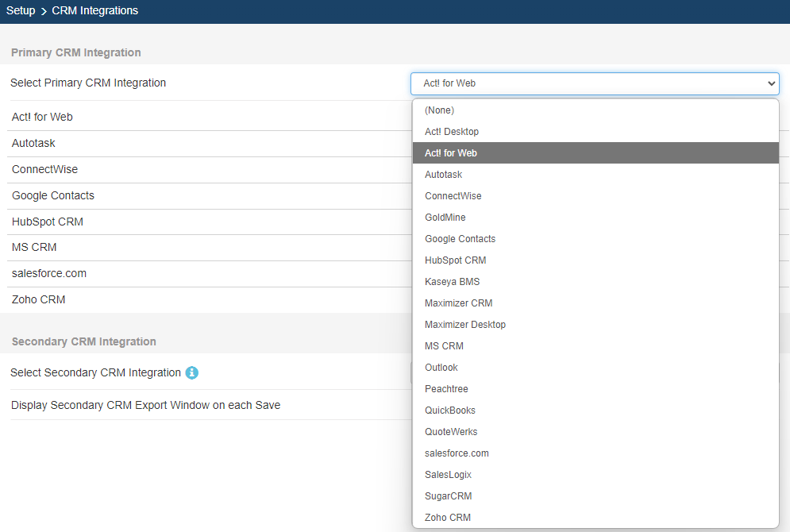790x532 pixels.
Task: Choose Maximizer Desktop option
Action: click(595, 325)
